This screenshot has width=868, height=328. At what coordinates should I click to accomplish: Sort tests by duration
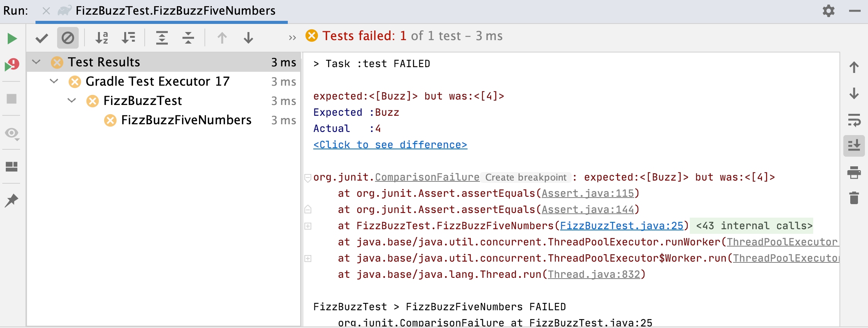tap(128, 38)
